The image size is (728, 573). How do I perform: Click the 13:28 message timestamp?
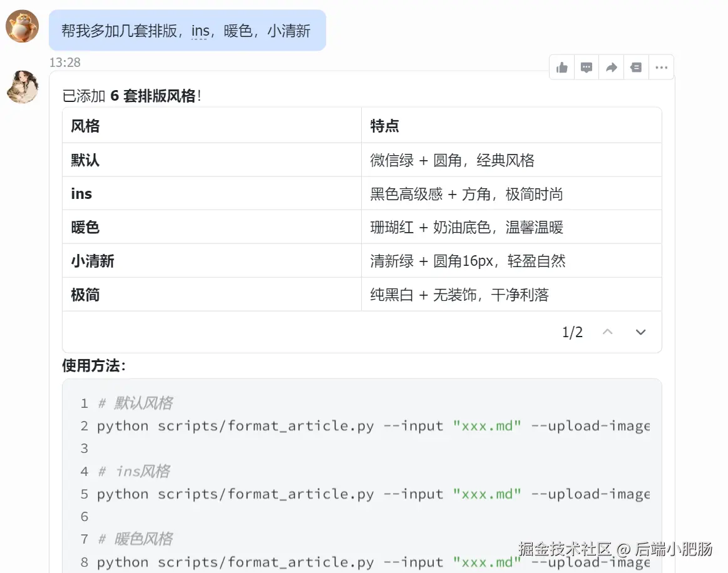tap(65, 63)
